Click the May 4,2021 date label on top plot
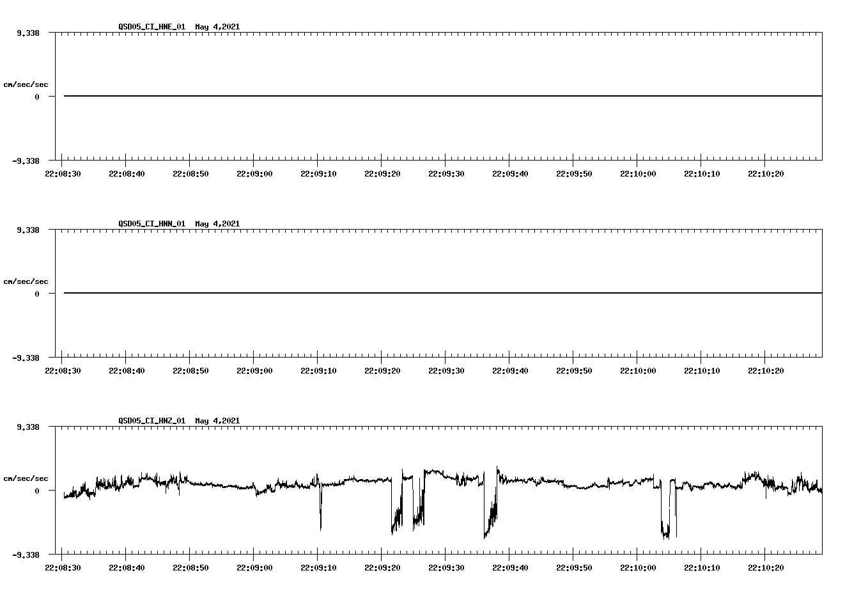868x591 pixels. pyautogui.click(x=217, y=28)
